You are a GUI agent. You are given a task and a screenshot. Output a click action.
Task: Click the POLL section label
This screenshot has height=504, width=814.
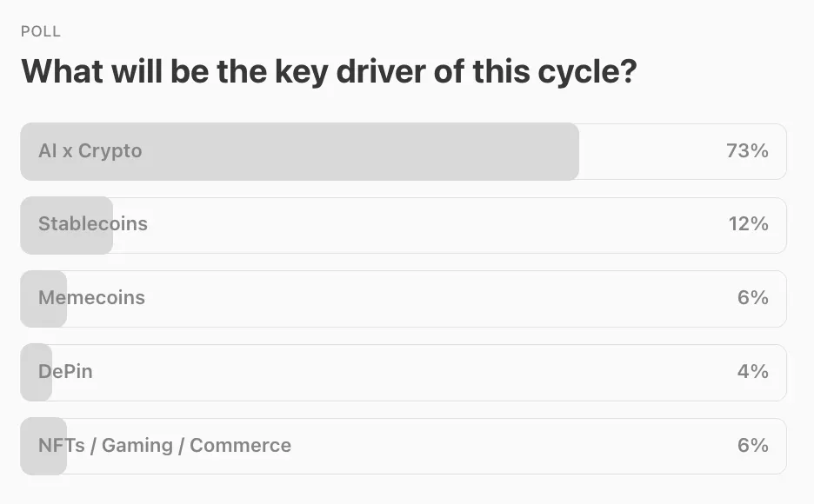[x=41, y=31]
